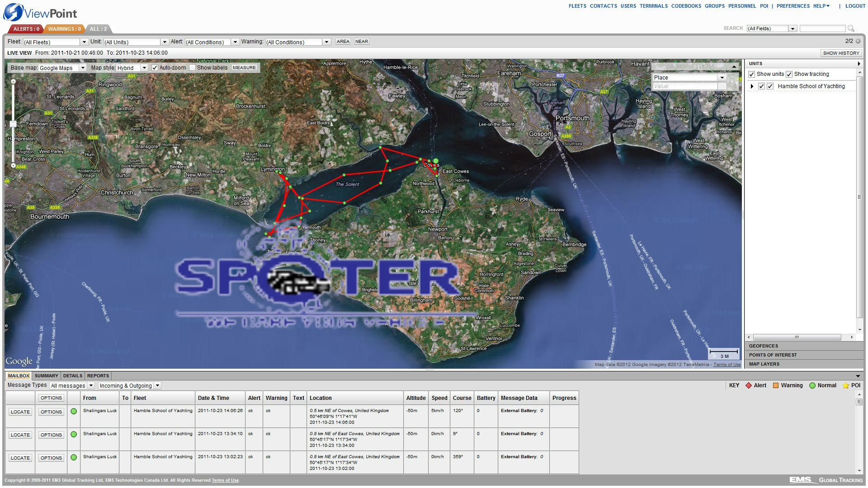Collapse the coordinates panel with its up arrow
Screen dimensions: 868x488
pos(734,66)
